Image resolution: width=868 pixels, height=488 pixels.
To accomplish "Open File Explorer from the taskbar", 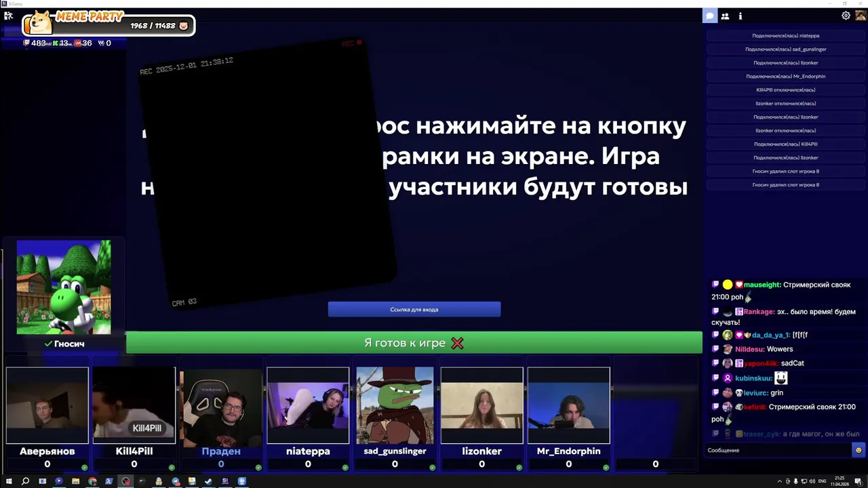I will pos(75,481).
